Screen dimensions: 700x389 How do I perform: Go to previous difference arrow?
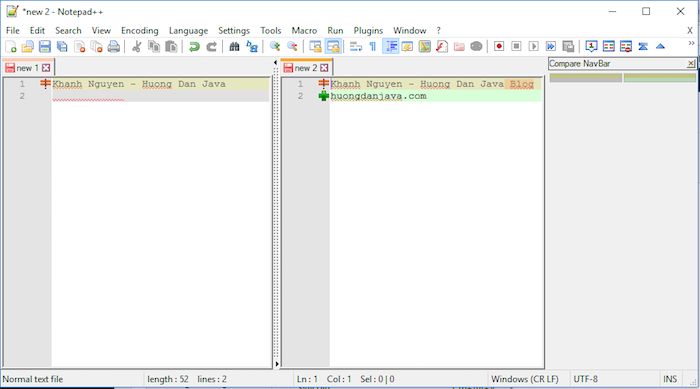[x=660, y=46]
